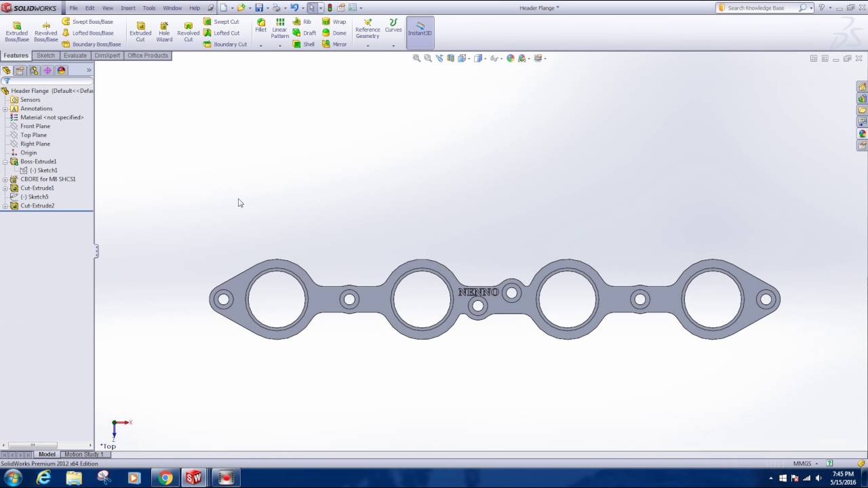Viewport: 868px width, 488px height.
Task: Switch to the Sketch tab
Action: pos(46,56)
